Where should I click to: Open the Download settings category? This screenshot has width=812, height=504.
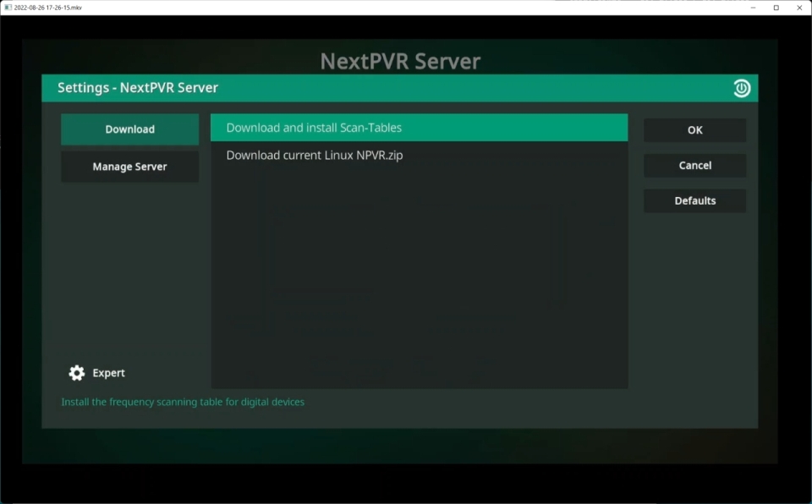click(x=129, y=129)
